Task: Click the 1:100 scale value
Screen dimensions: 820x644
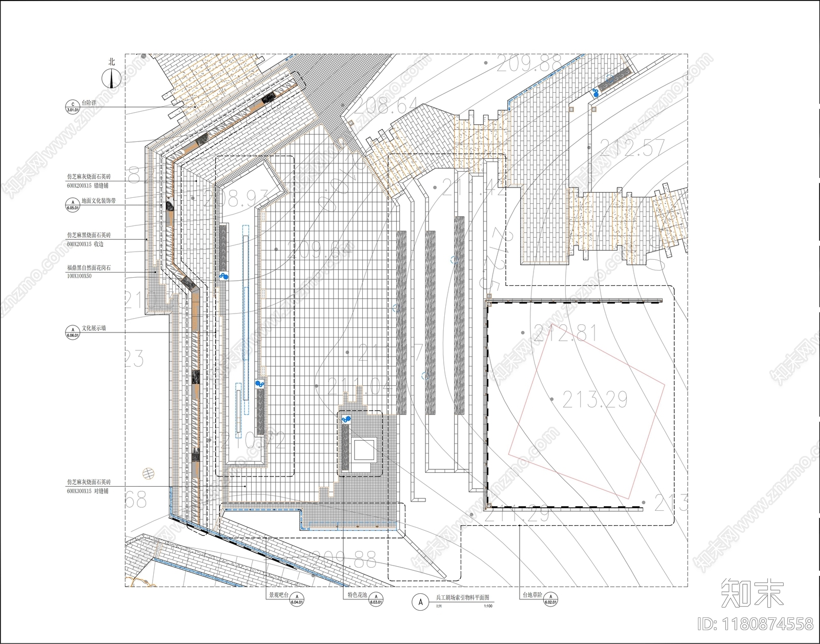Action: 488,606
